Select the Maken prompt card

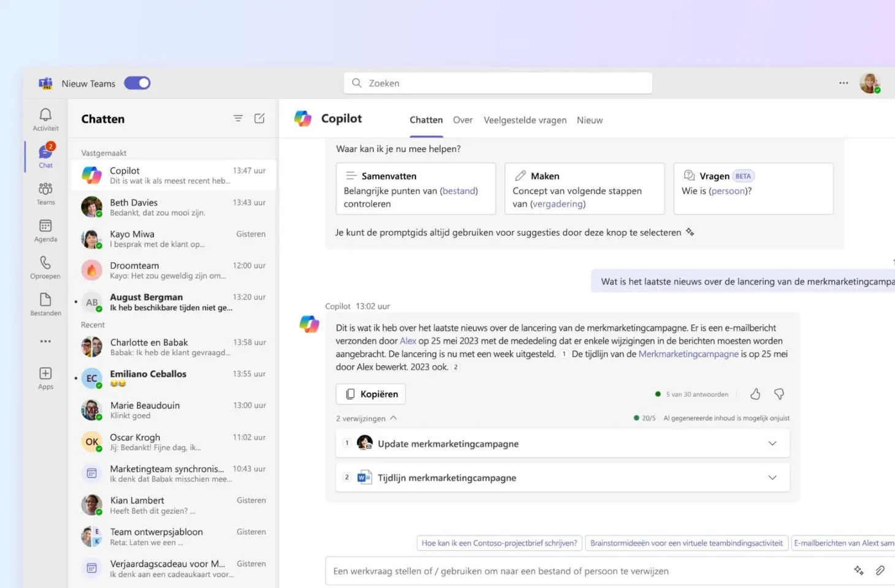coord(584,189)
